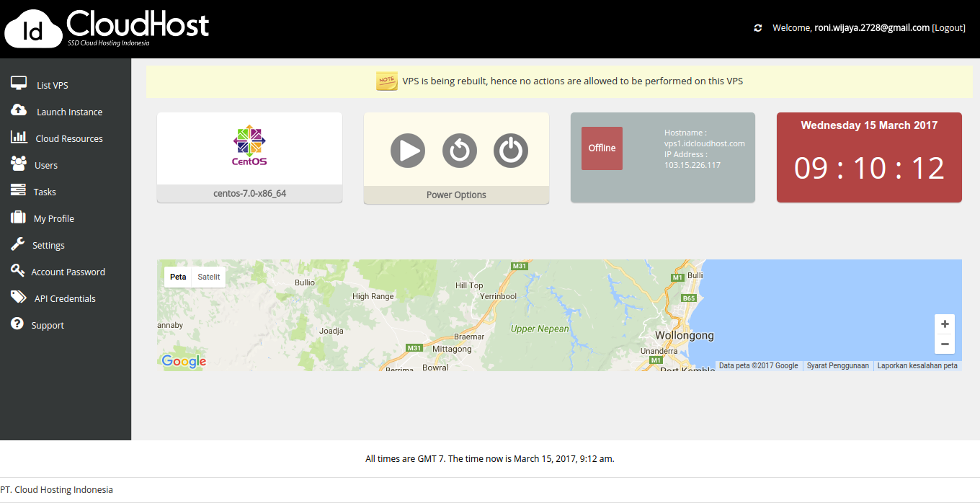Zoom in using the map plus control
The image size is (980, 503).
coord(945,324)
